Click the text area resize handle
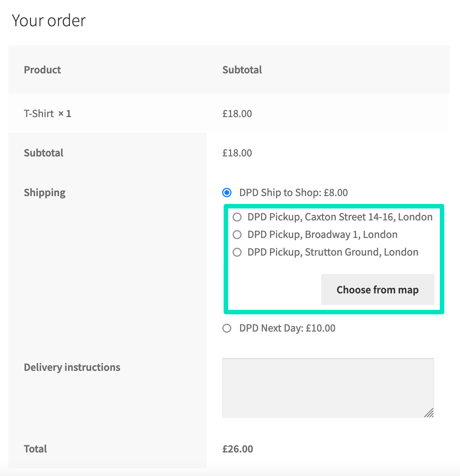Viewport: 460px width, 476px height. tap(429, 413)
